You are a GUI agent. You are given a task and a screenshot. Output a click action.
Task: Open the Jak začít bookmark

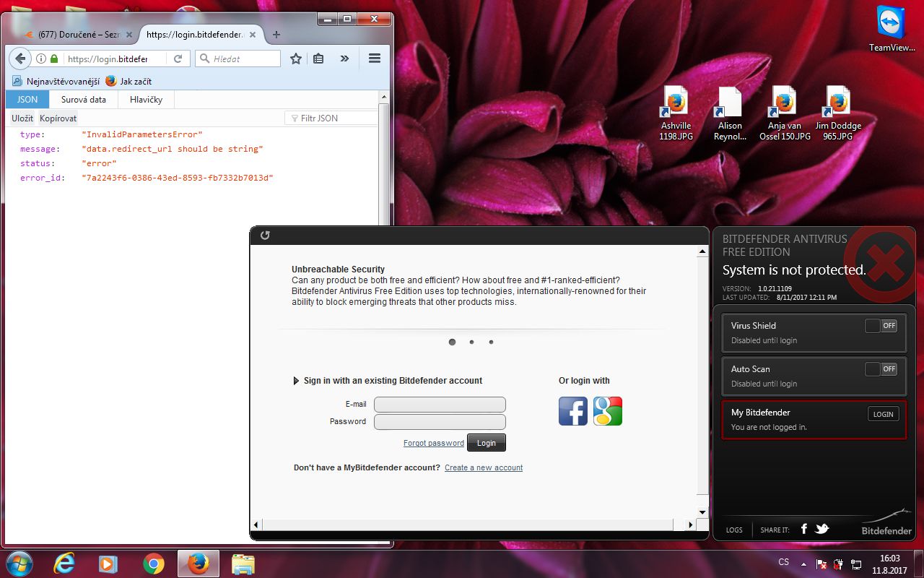tap(128, 81)
